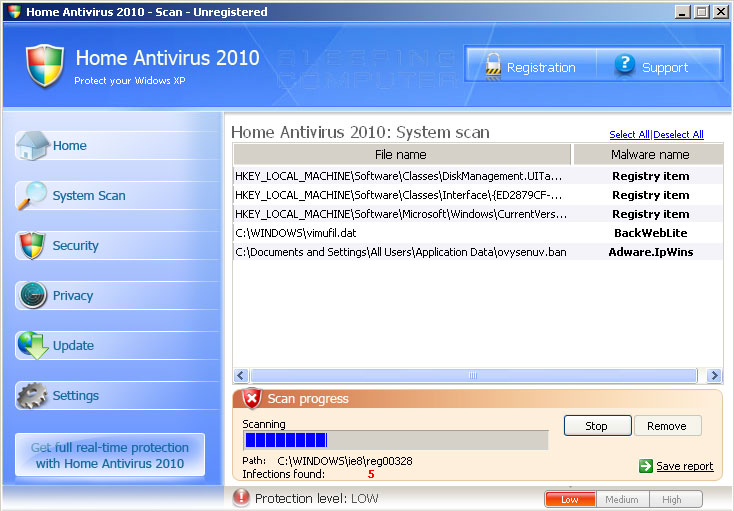Image resolution: width=734 pixels, height=511 pixels.
Task: Set protection level to Medium
Action: point(622,499)
